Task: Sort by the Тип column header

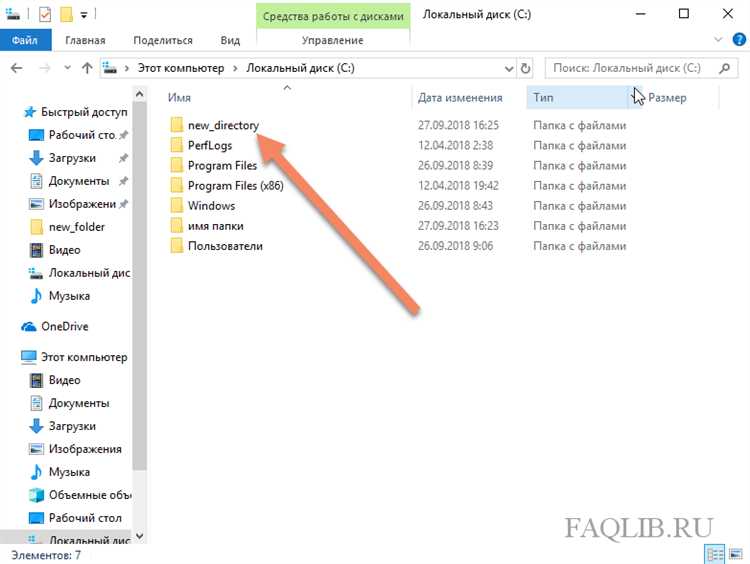Action: click(543, 98)
